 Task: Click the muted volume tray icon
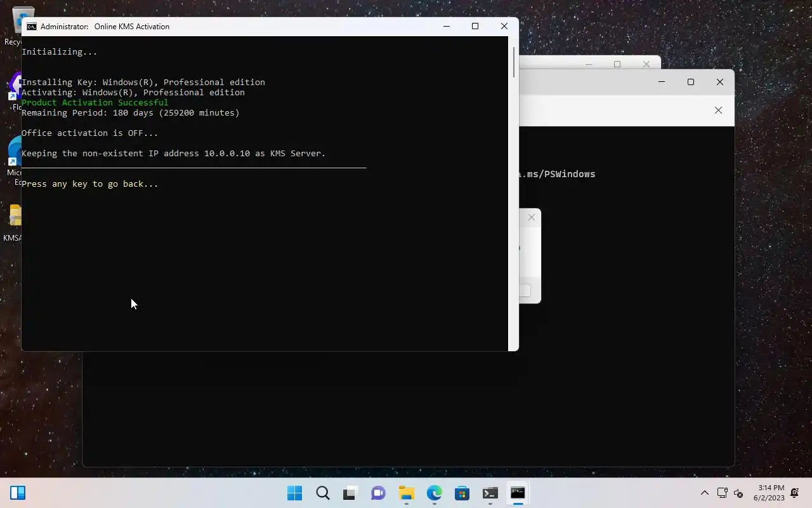[738, 493]
